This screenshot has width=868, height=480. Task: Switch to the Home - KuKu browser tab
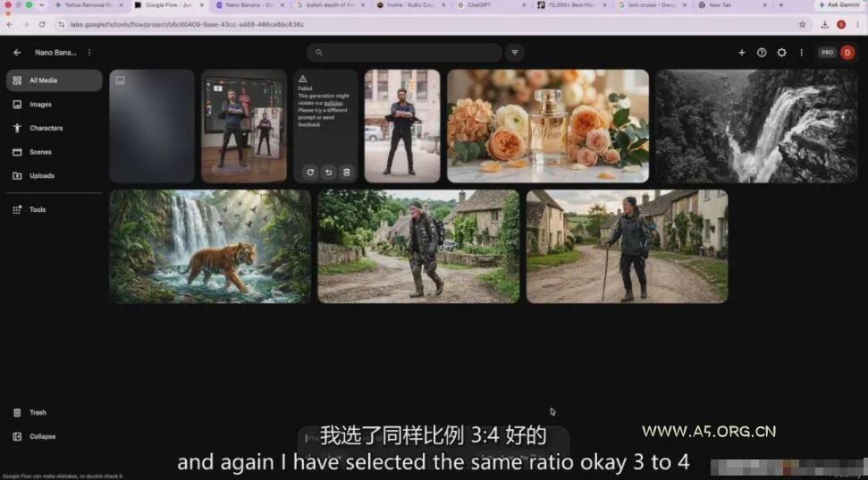[x=410, y=5]
